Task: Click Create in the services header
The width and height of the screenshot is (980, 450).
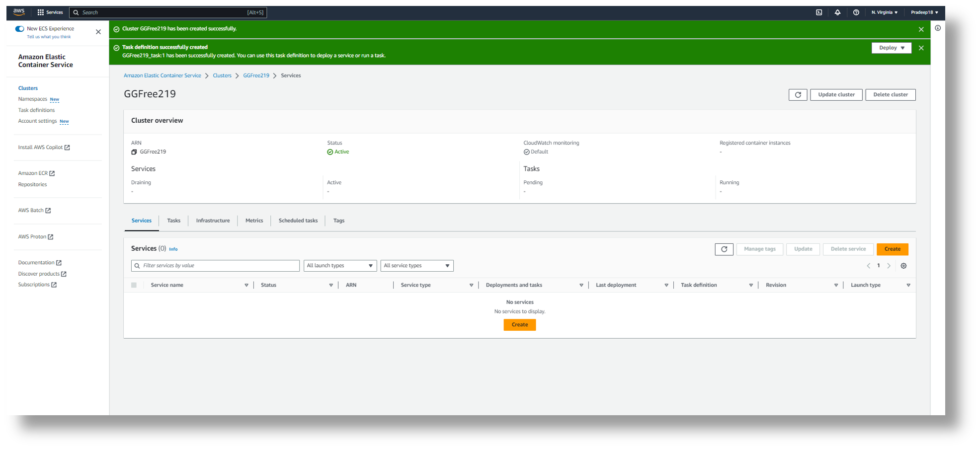Action: pos(893,249)
